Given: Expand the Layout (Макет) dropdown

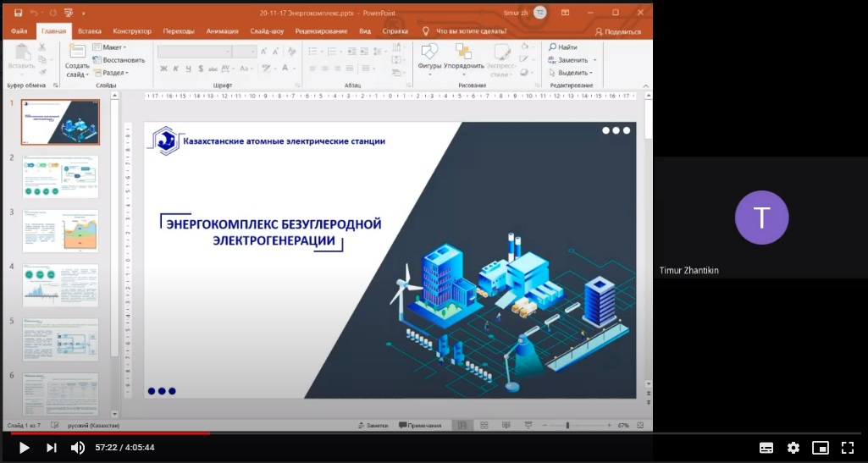Looking at the screenshot, I should click(x=110, y=47).
